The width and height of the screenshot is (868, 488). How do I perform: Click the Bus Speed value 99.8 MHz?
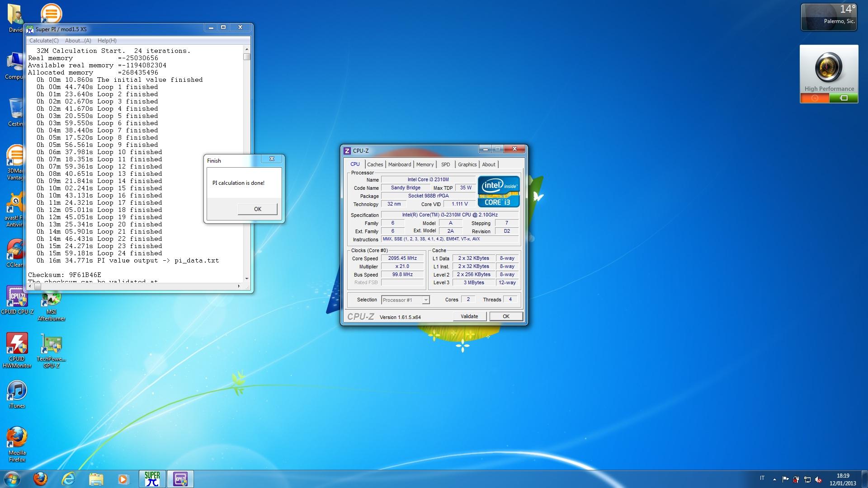[402, 275]
